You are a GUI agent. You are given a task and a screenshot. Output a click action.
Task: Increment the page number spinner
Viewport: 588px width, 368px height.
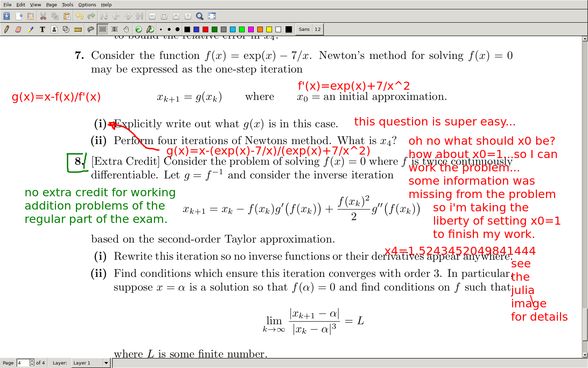(x=32, y=361)
